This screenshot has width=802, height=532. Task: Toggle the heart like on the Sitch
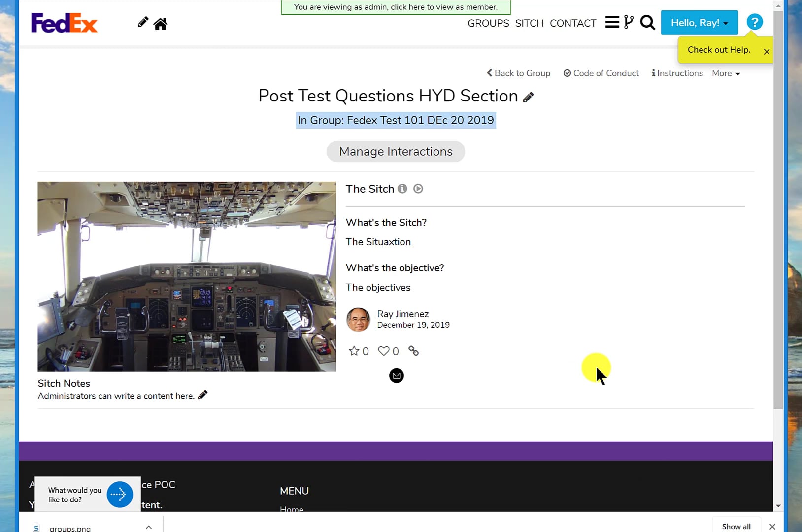(384, 350)
